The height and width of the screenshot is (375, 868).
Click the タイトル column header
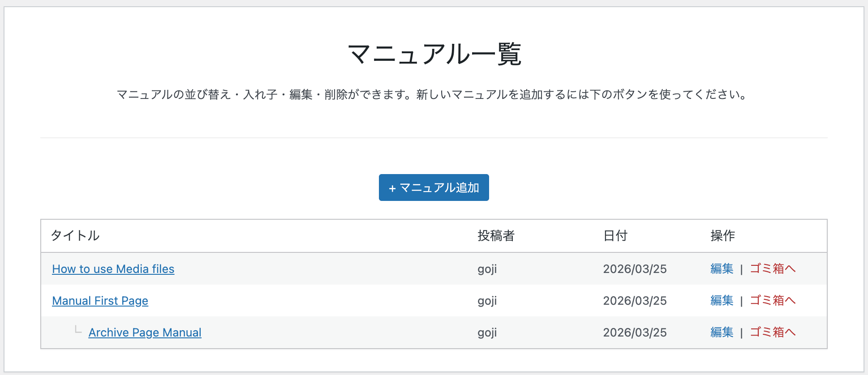pos(75,236)
